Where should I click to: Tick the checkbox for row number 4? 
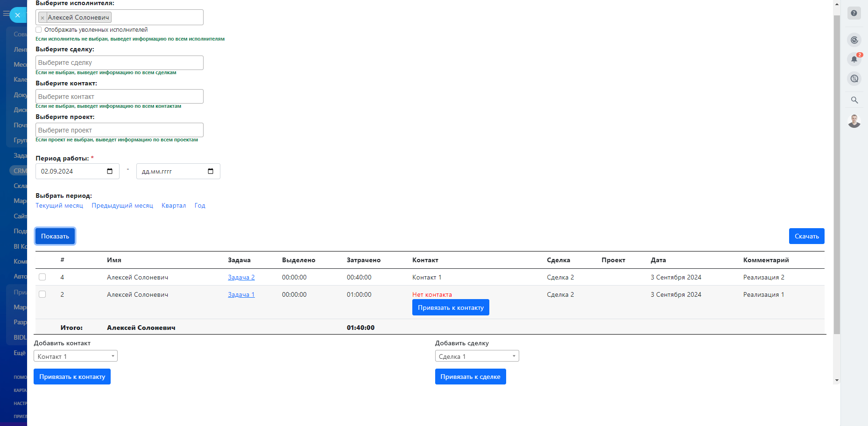pyautogui.click(x=42, y=277)
